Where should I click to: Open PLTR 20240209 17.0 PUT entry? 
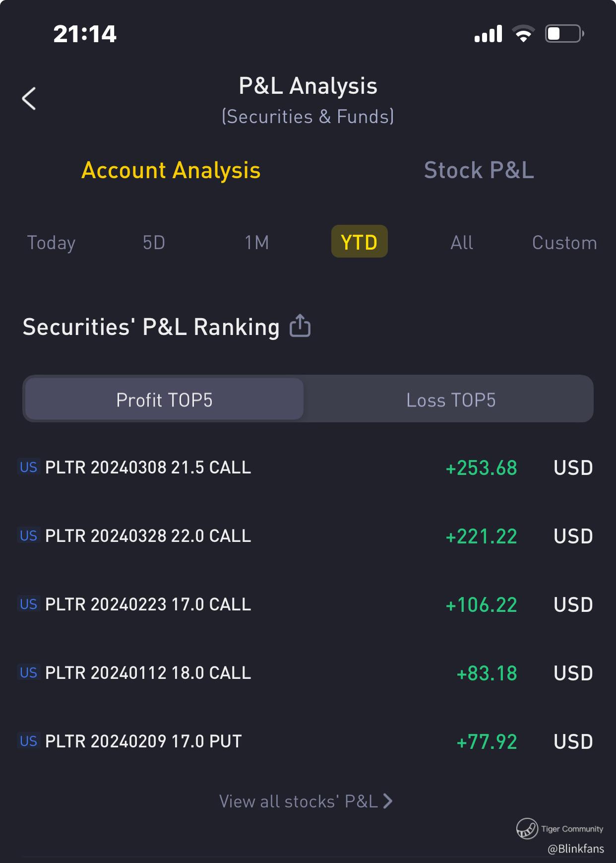[x=143, y=741]
